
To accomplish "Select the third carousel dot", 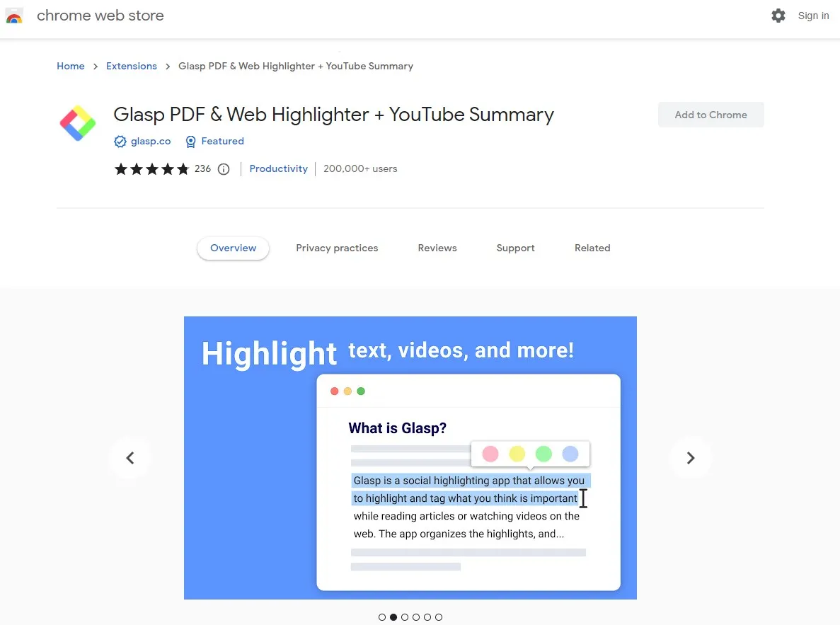I will click(x=405, y=617).
